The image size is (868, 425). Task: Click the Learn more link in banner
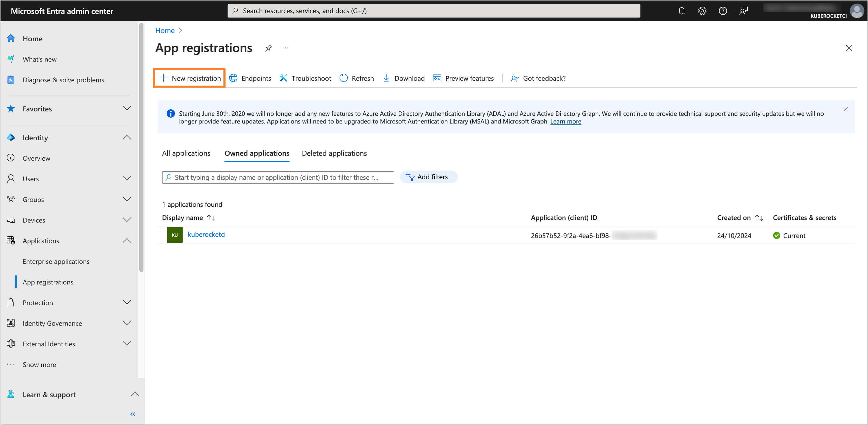(x=565, y=121)
